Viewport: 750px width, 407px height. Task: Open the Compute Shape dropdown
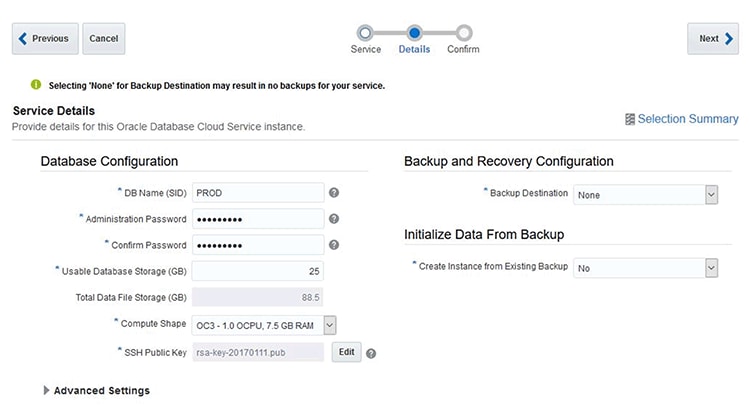329,324
